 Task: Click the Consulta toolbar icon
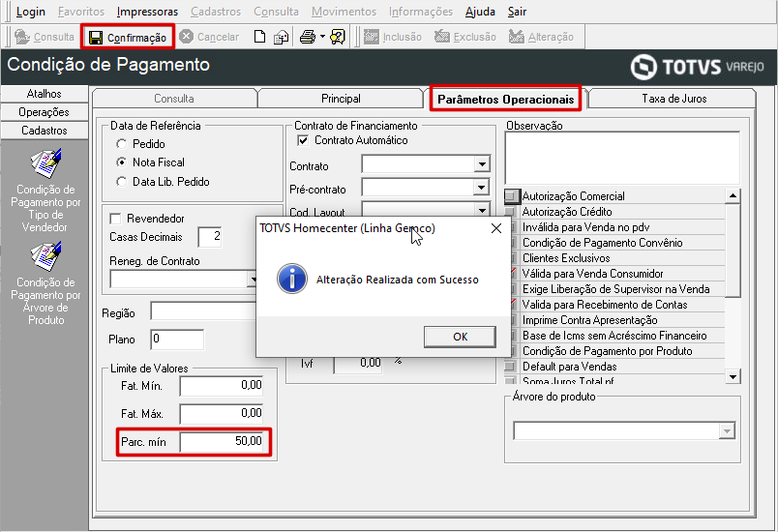click(x=22, y=37)
